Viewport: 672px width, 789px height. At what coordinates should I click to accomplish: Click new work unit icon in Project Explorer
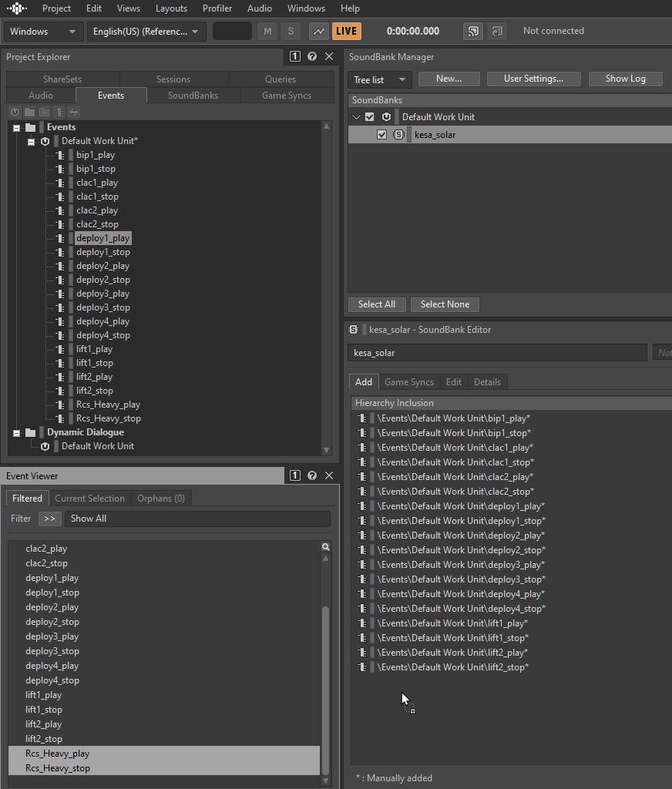[15, 112]
